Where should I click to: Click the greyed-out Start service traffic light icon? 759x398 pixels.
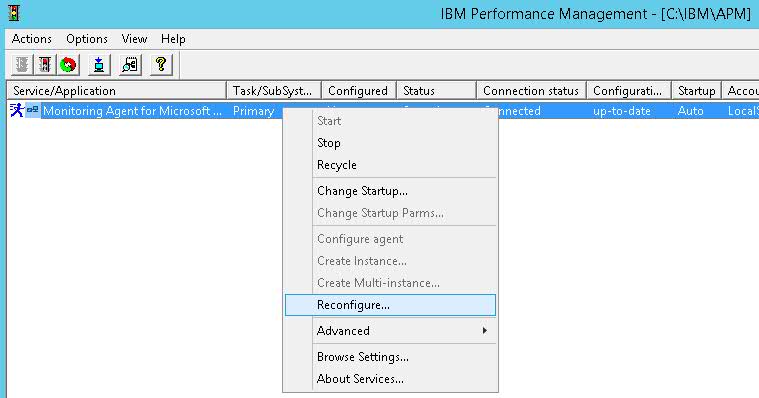21,64
